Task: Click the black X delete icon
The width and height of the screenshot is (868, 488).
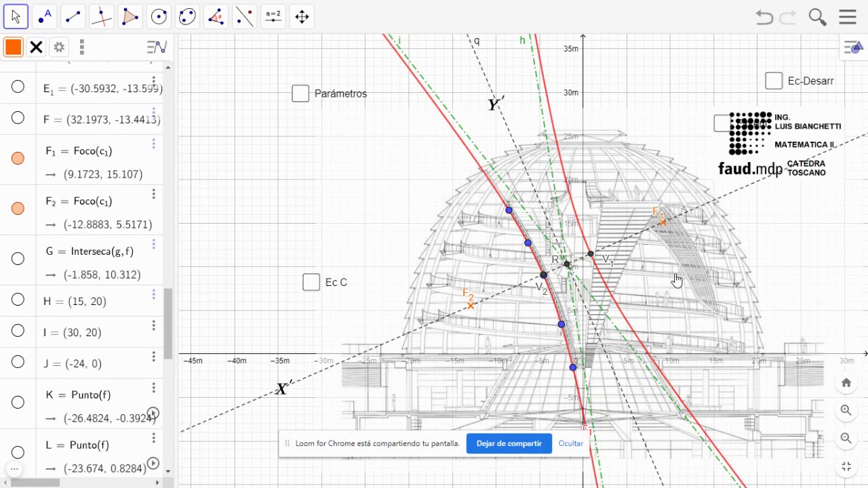Action: pos(37,47)
